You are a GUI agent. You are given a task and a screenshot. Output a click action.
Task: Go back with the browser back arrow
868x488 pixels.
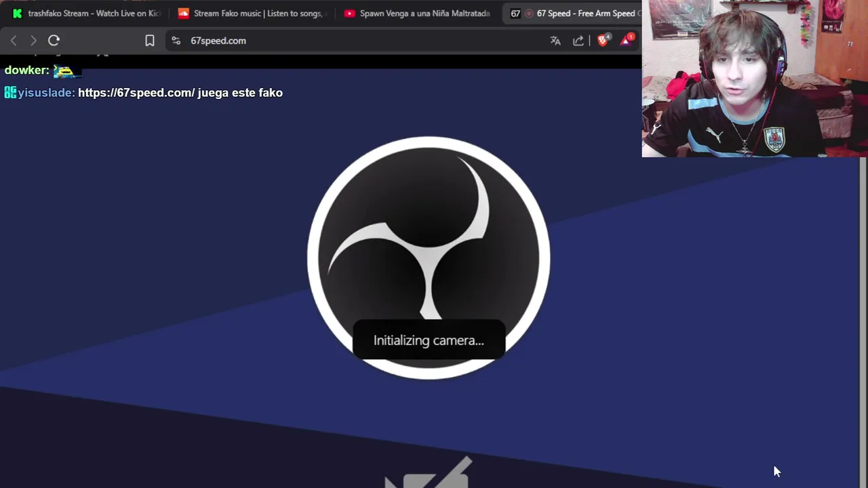tap(14, 41)
